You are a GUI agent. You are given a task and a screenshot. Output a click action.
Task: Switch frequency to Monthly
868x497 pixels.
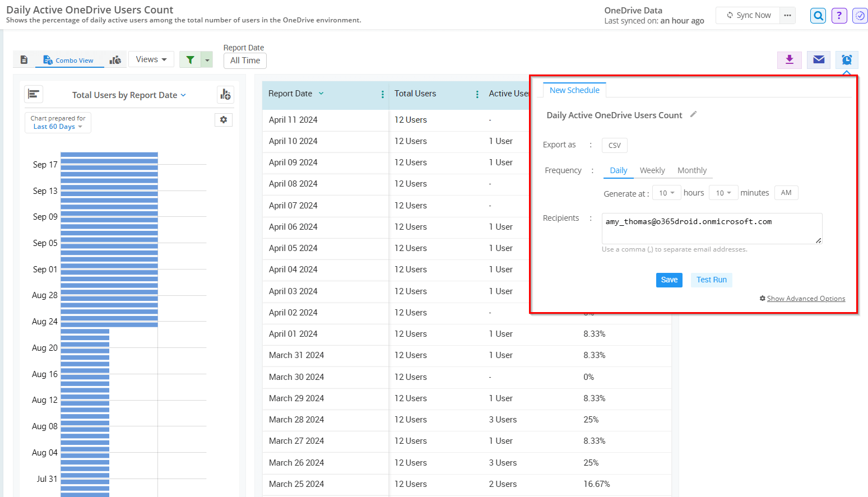click(x=693, y=170)
